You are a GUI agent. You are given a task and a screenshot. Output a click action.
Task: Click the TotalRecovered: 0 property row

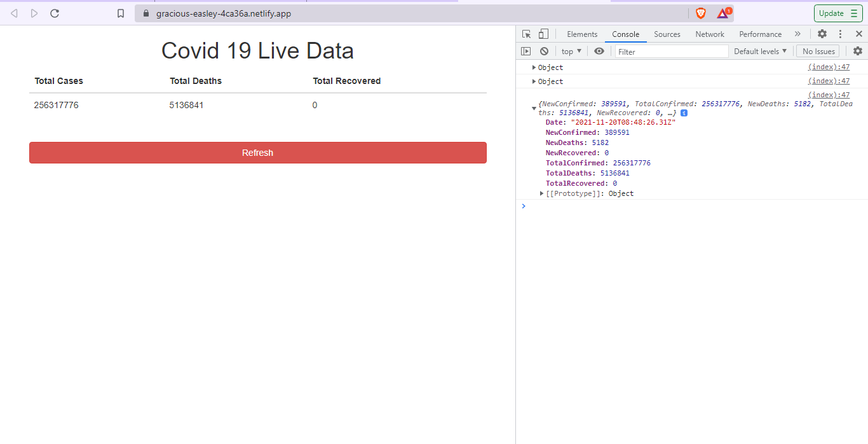coord(581,183)
